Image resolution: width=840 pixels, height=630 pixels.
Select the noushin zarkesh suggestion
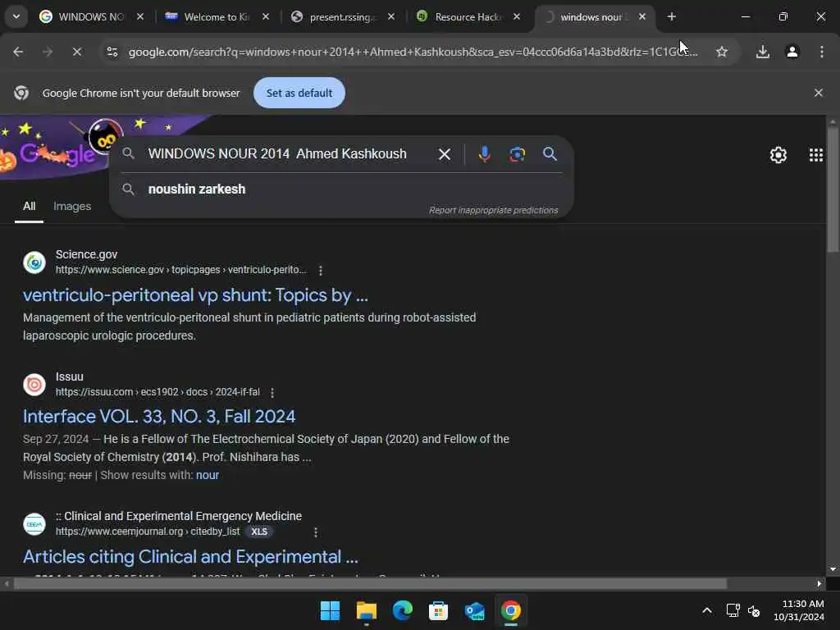(197, 189)
